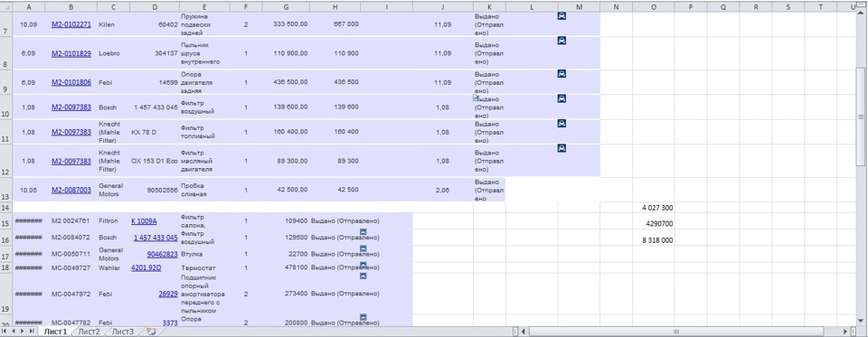Select the cell containing 8 318 000
Screen dimensions: 868x337
[x=653, y=240]
